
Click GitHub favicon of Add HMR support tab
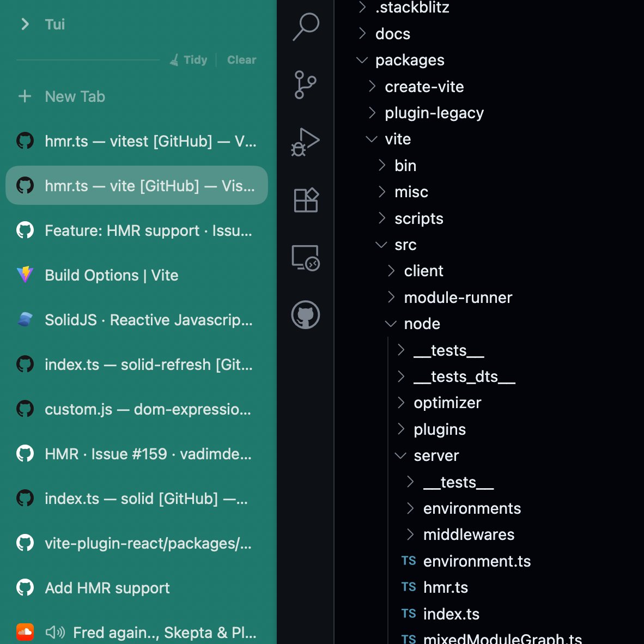pyautogui.click(x=25, y=587)
